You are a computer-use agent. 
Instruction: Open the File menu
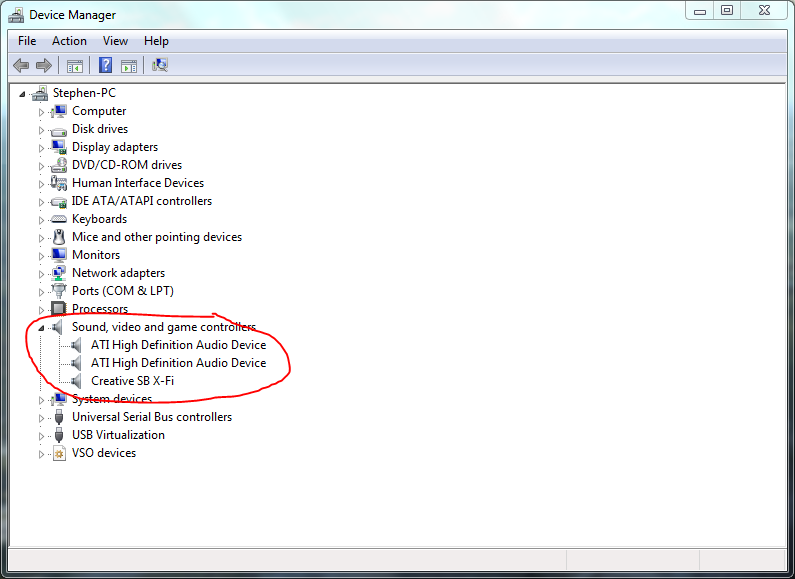[27, 41]
